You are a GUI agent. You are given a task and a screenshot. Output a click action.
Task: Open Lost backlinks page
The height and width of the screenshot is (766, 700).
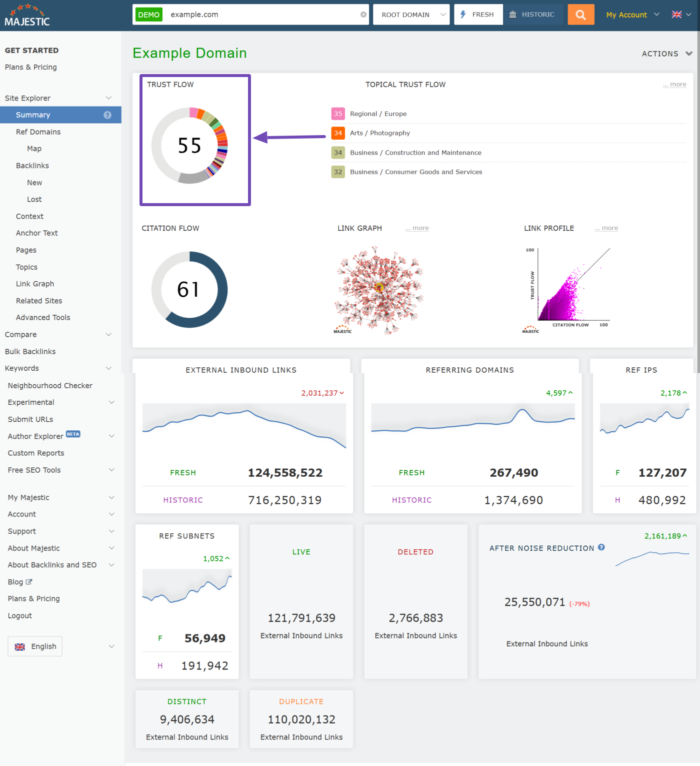(x=34, y=199)
